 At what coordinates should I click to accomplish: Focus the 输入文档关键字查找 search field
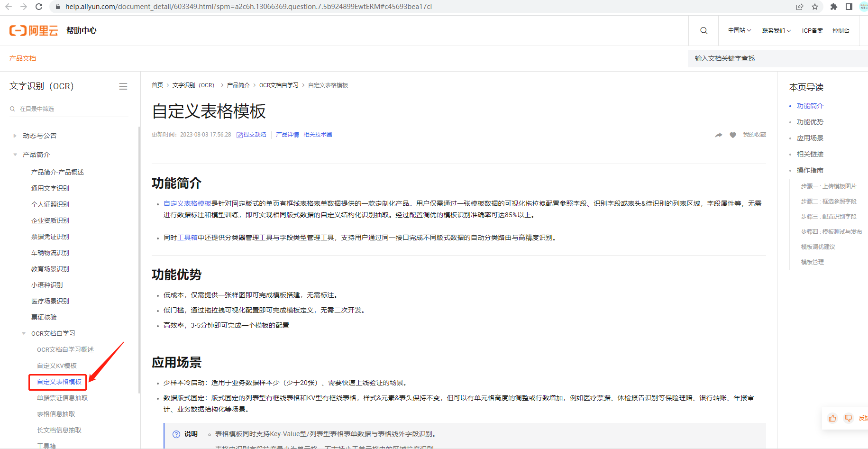pyautogui.click(x=778, y=58)
